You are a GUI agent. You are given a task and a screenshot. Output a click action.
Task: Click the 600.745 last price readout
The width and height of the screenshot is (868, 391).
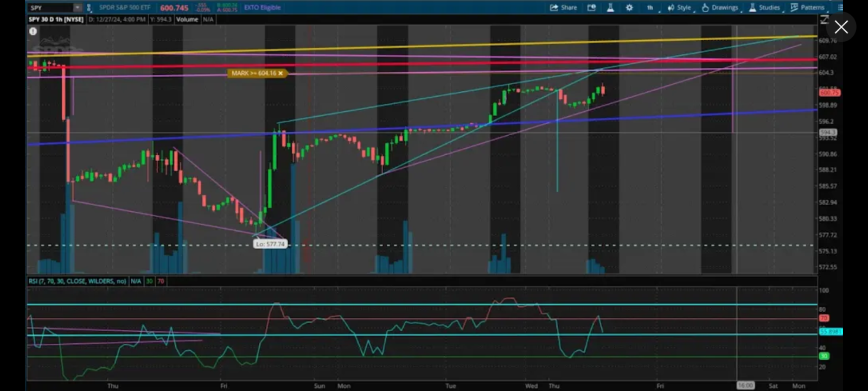(x=174, y=8)
